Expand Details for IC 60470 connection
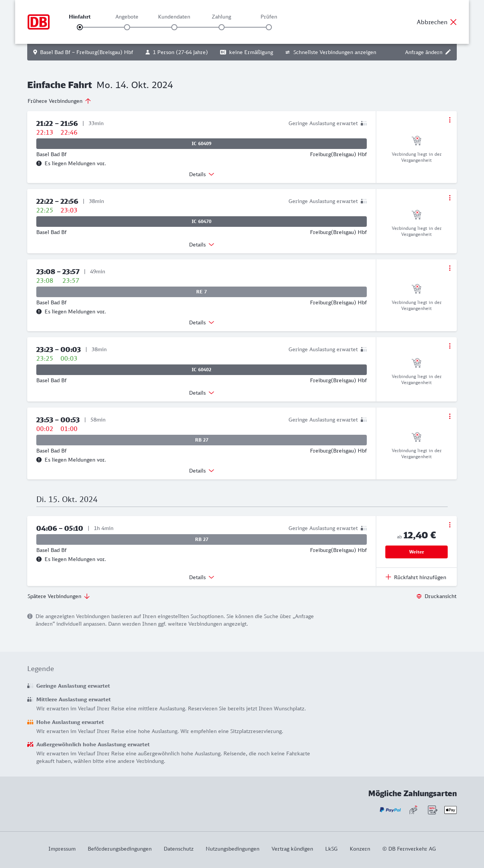The height and width of the screenshot is (868, 484). [x=202, y=245]
